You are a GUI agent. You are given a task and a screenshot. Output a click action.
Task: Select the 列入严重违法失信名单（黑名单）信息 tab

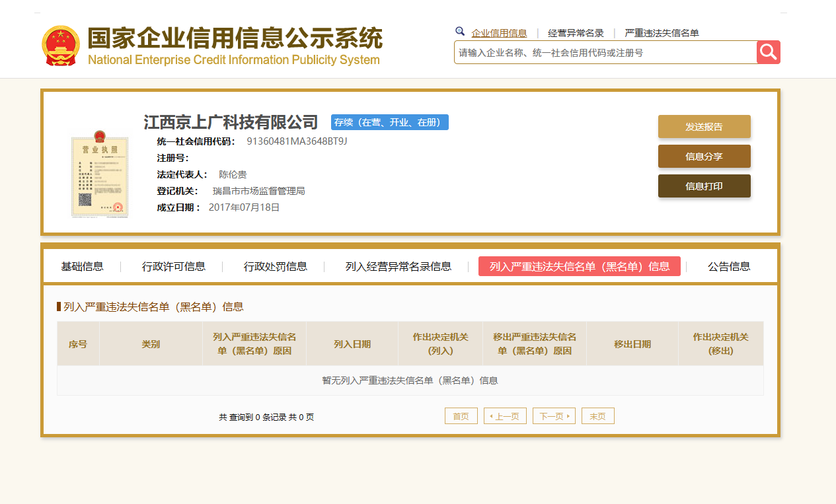[x=580, y=266]
